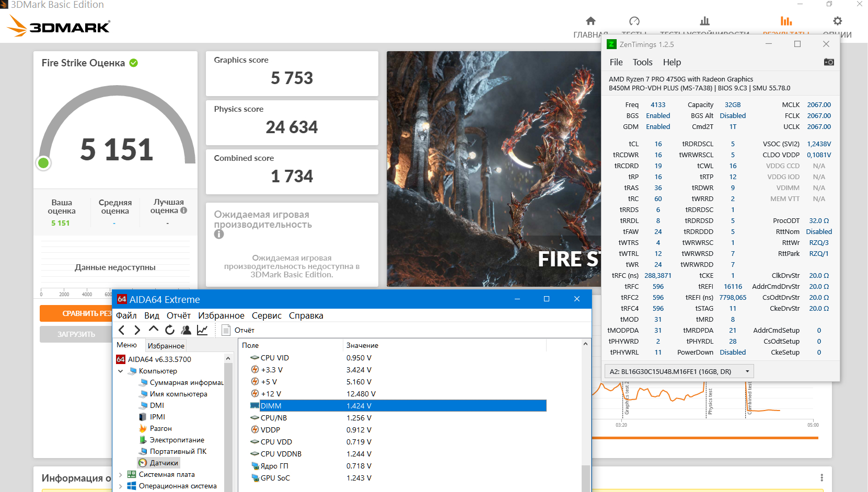Viewport: 868px width, 492px height.
Task: Open the 3DMark home icon in the top navigation
Action: point(591,21)
